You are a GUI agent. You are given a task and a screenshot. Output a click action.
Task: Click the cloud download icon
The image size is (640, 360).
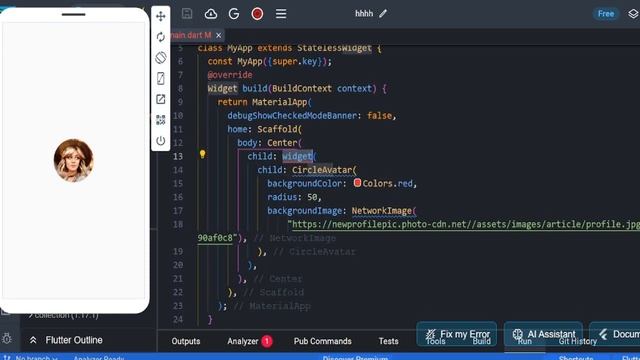[x=211, y=14]
